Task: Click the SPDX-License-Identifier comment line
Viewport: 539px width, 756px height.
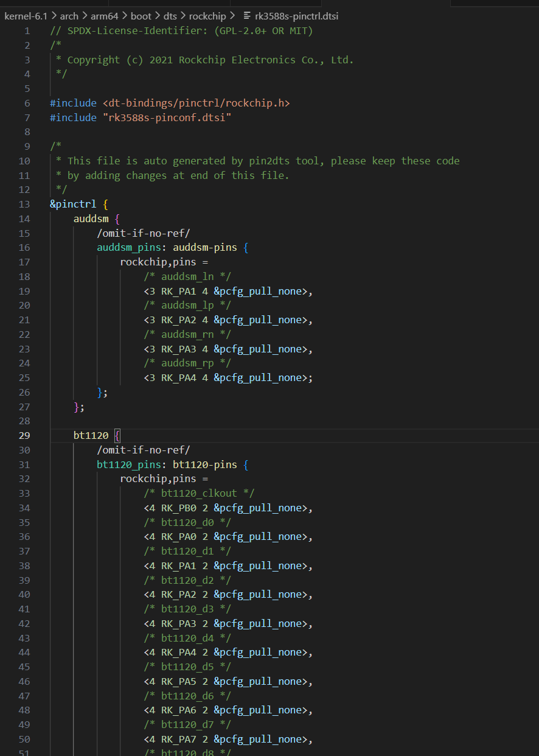Action: 181,31
